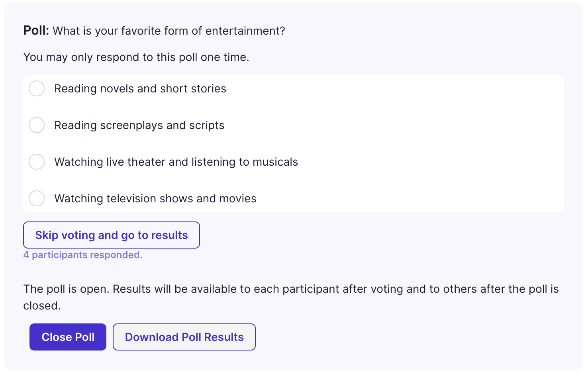Choose 'Reading screenplays and scripts' as your answer
The height and width of the screenshot is (376, 588).
37,125
